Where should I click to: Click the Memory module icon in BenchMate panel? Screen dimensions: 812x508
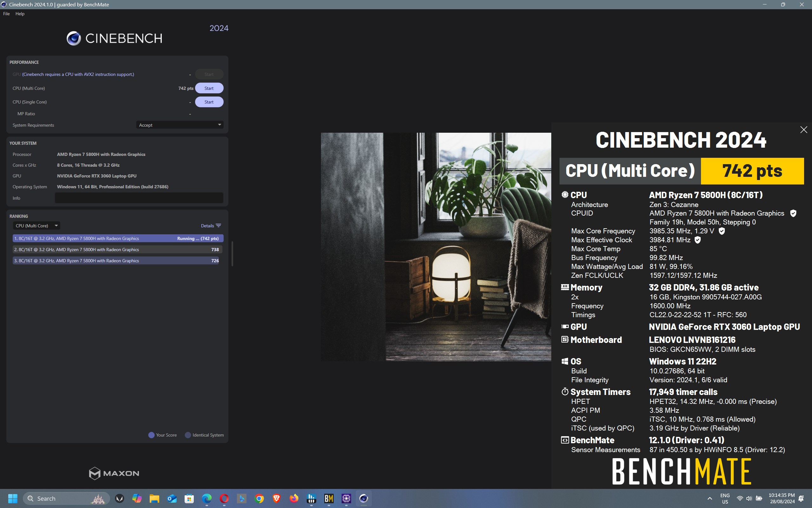(x=565, y=287)
